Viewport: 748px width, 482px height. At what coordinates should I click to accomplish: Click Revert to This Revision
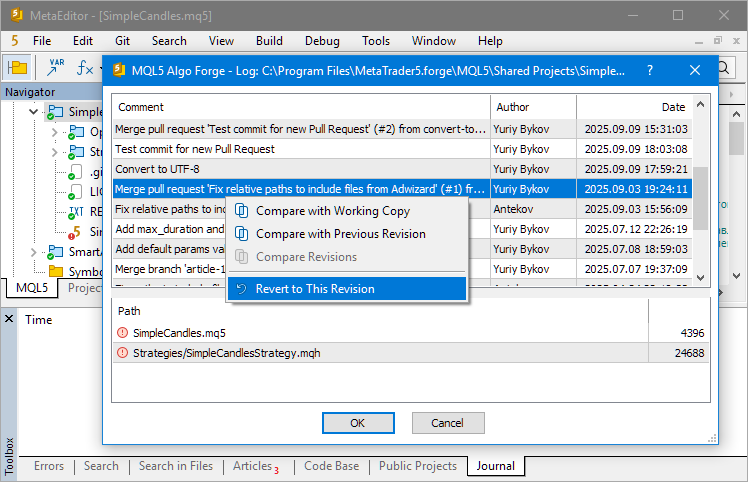347,289
